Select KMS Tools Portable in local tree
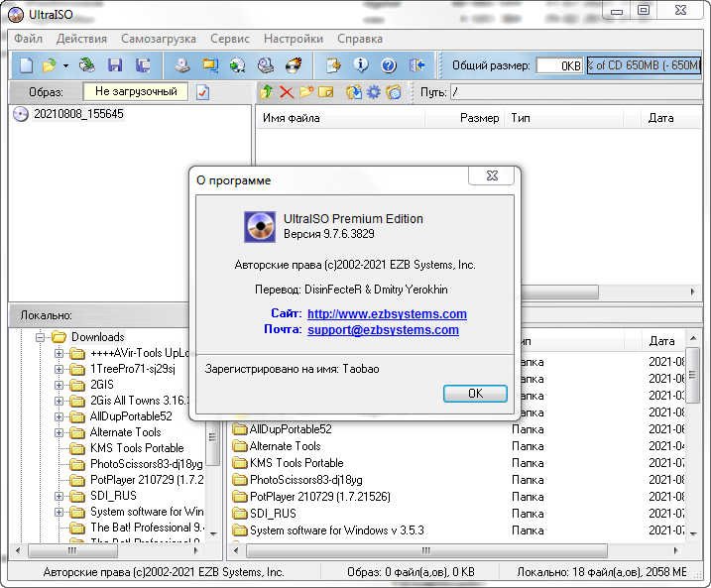This screenshot has width=711, height=588. point(137,448)
